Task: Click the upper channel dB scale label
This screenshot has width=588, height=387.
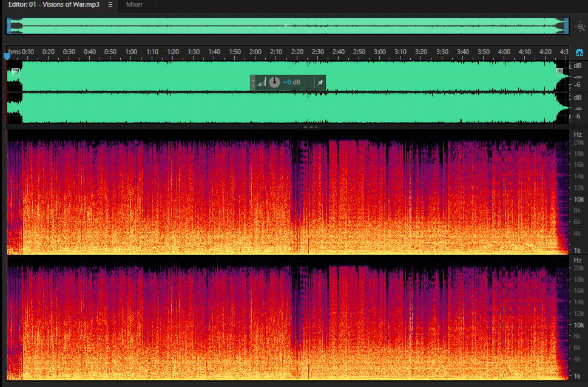Action: point(578,66)
